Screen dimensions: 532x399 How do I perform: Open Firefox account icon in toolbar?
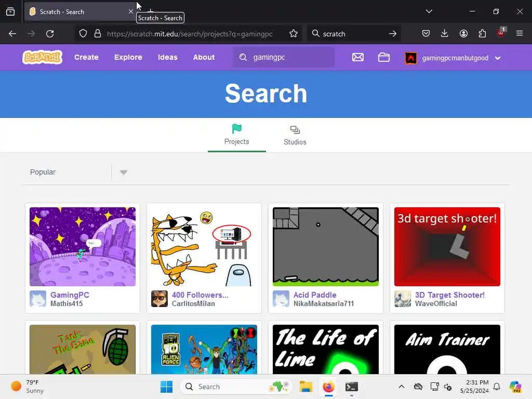click(463, 33)
